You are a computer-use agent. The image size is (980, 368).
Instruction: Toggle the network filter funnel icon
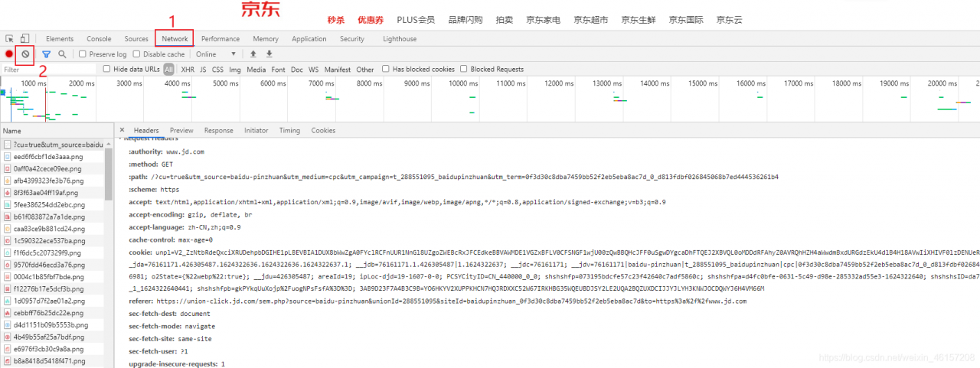pos(47,54)
